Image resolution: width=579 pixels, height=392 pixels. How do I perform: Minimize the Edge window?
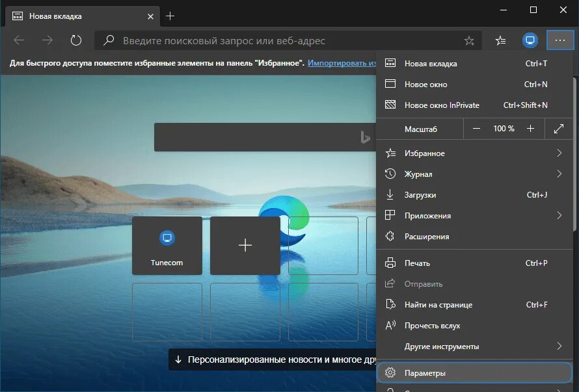point(504,10)
